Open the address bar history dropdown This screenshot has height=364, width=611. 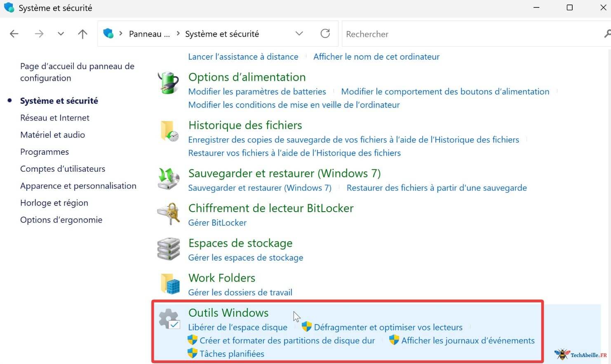pyautogui.click(x=299, y=34)
